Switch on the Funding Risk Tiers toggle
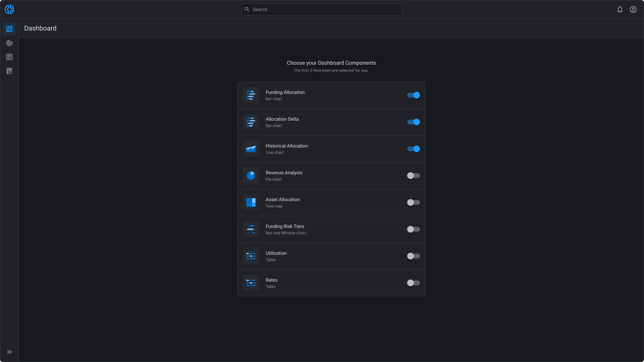The height and width of the screenshot is (362, 644). point(413,229)
